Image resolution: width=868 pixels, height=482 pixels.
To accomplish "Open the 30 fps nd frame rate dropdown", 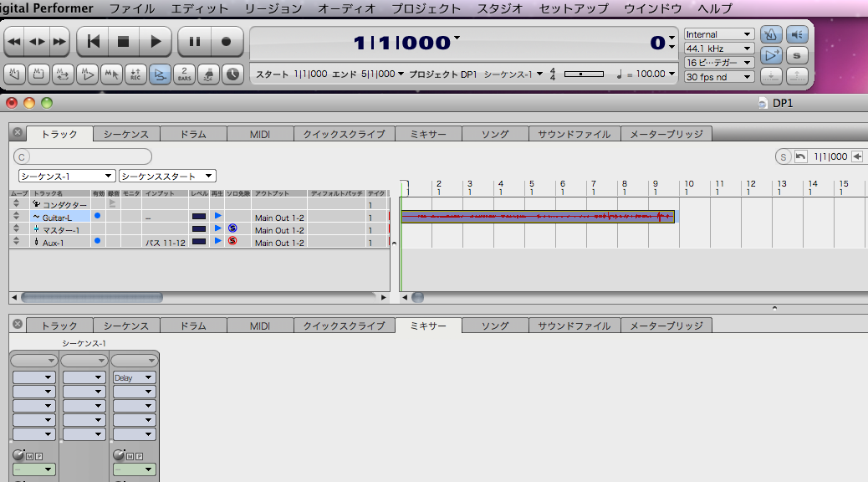I will tap(718, 77).
